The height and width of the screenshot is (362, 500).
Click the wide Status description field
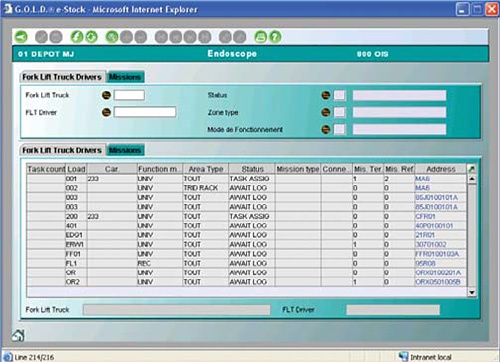pyautogui.click(x=399, y=95)
